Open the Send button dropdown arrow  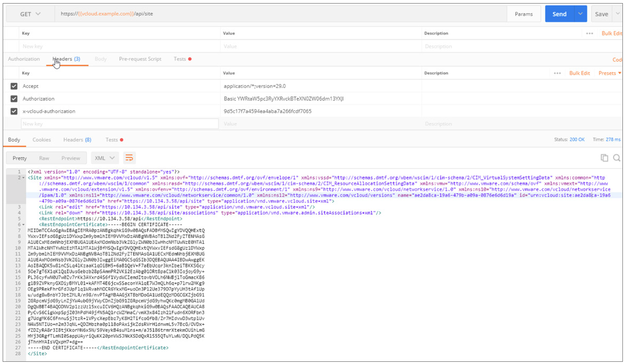click(x=581, y=14)
